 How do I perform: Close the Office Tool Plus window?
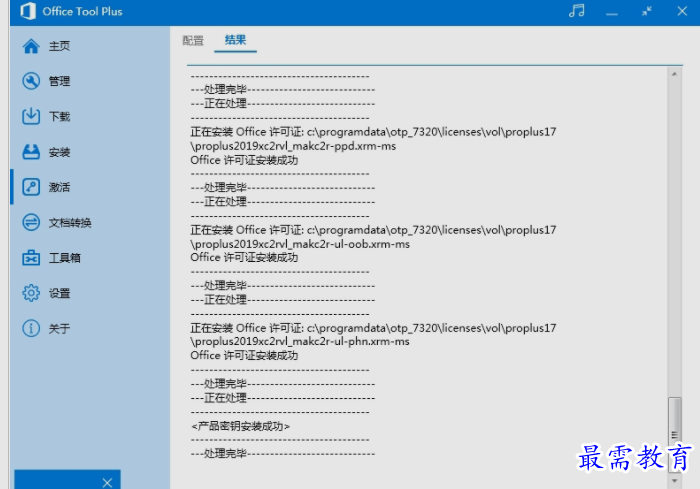(682, 11)
